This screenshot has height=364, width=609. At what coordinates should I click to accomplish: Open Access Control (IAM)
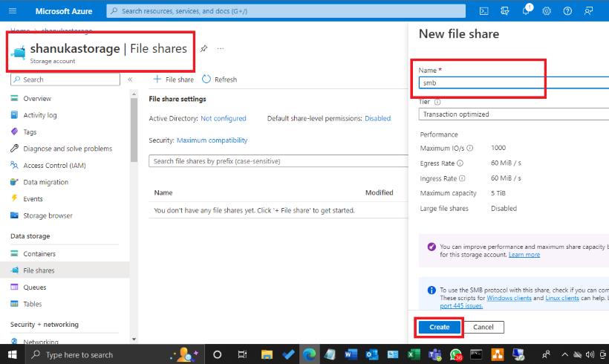(x=54, y=165)
